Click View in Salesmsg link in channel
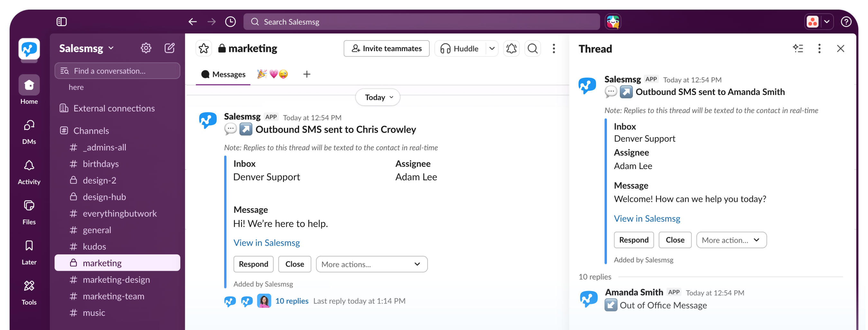Screen dimensions: 868x330 (x=267, y=243)
